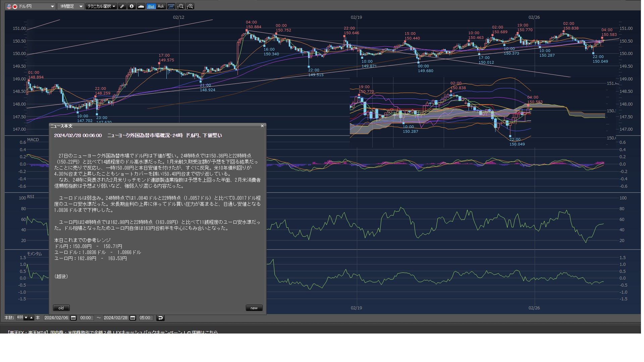Zoom in the chart vertically
Screen dimensions: 644x362
(190, 6)
